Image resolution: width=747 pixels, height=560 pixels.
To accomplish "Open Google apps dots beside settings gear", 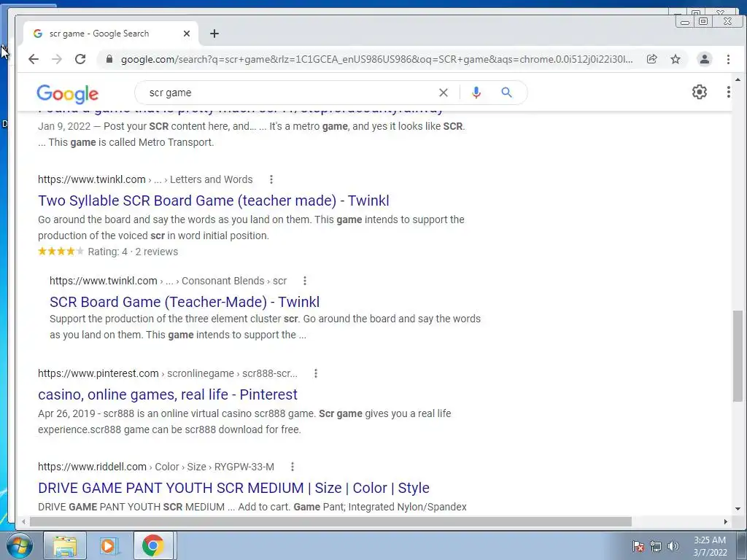I will pos(729,92).
